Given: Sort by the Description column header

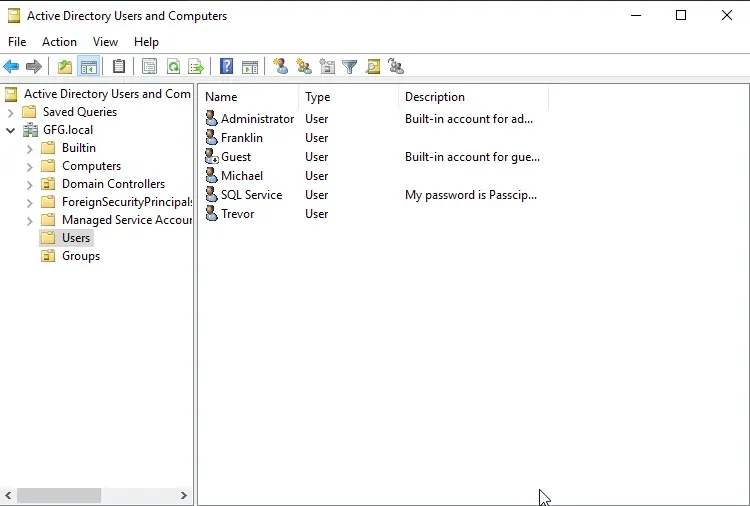Looking at the screenshot, I should (474, 97).
